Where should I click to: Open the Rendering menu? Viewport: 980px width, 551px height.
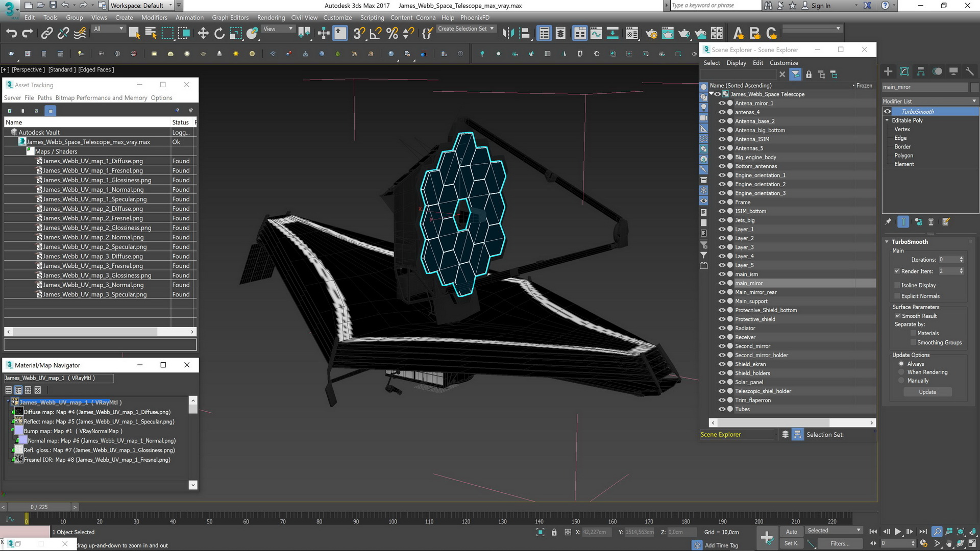click(271, 17)
